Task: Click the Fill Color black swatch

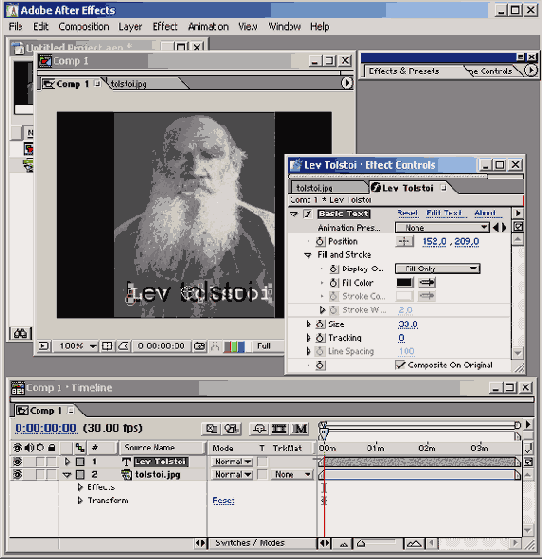Action: coord(404,283)
